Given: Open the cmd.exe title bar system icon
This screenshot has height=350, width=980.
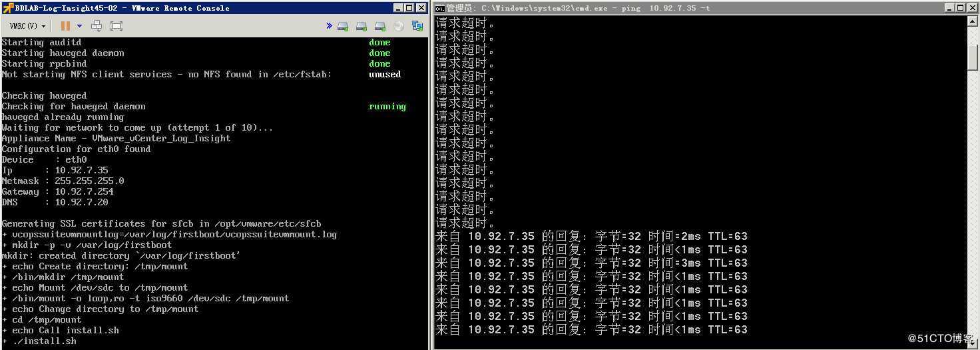Looking at the screenshot, I should click(440, 8).
